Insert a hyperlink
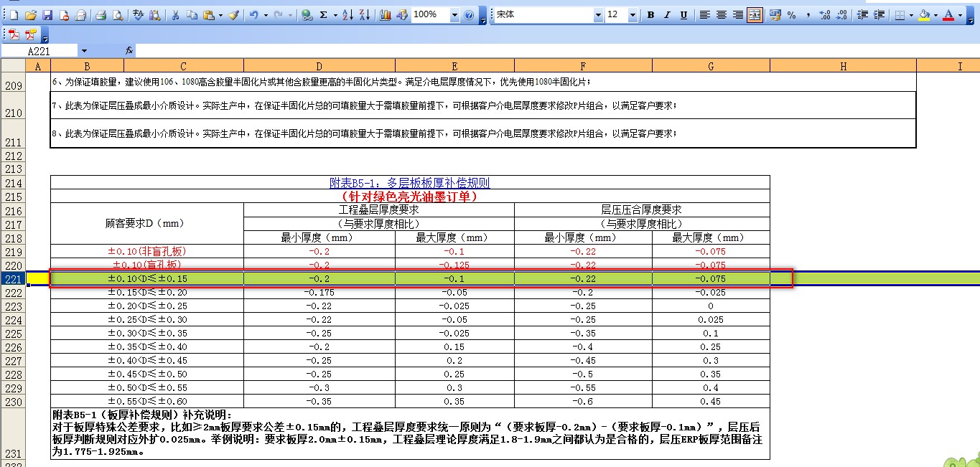Image resolution: width=980 pixels, height=467 pixels. (307, 15)
